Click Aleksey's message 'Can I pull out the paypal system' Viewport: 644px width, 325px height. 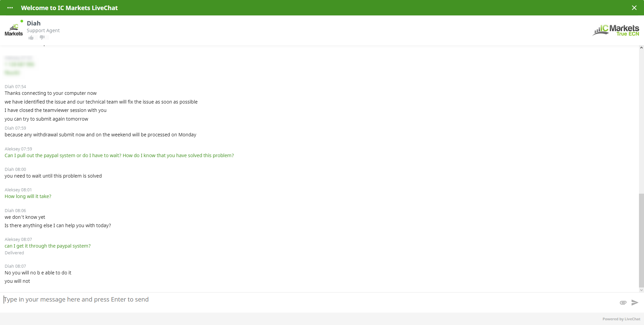119,155
